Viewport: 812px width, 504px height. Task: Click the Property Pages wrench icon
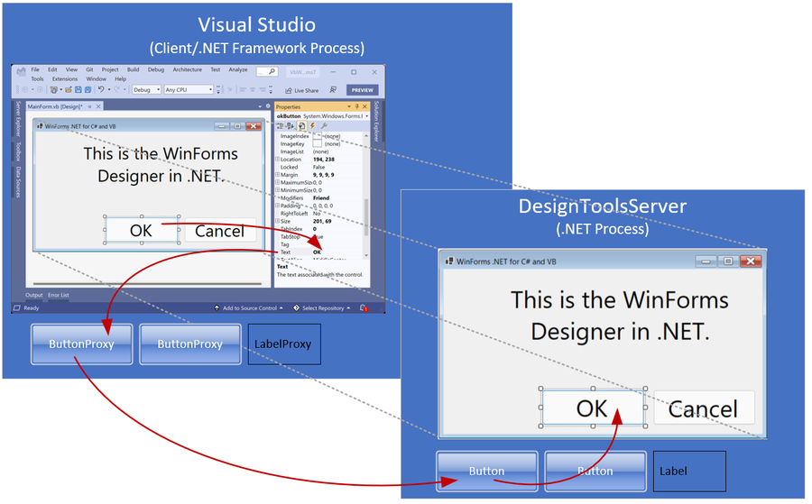point(324,125)
